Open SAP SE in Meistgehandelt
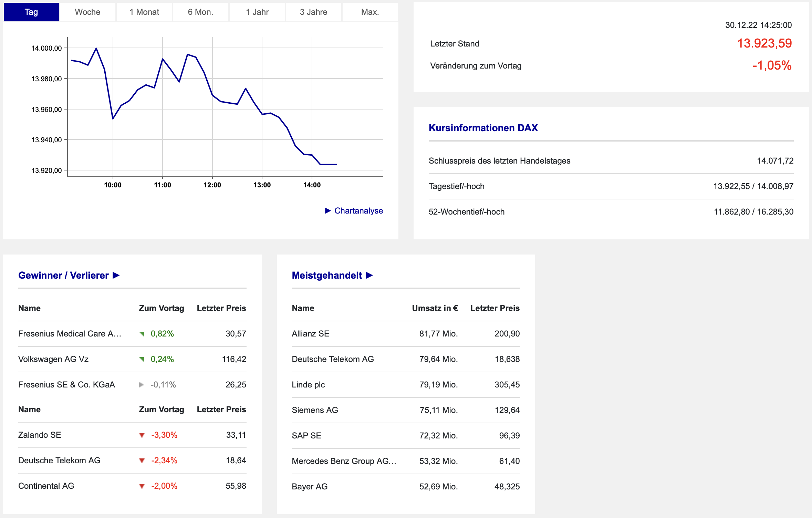Image resolution: width=812 pixels, height=518 pixels. [306, 436]
